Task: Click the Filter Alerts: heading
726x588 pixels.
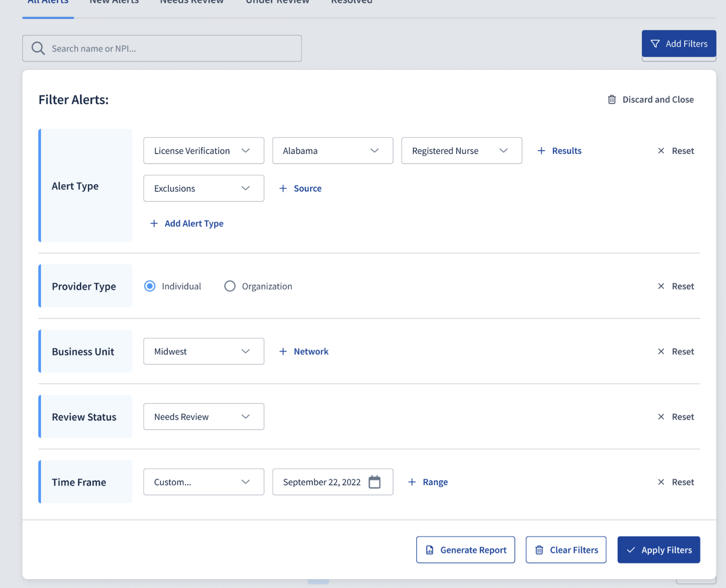Action: [x=74, y=99]
